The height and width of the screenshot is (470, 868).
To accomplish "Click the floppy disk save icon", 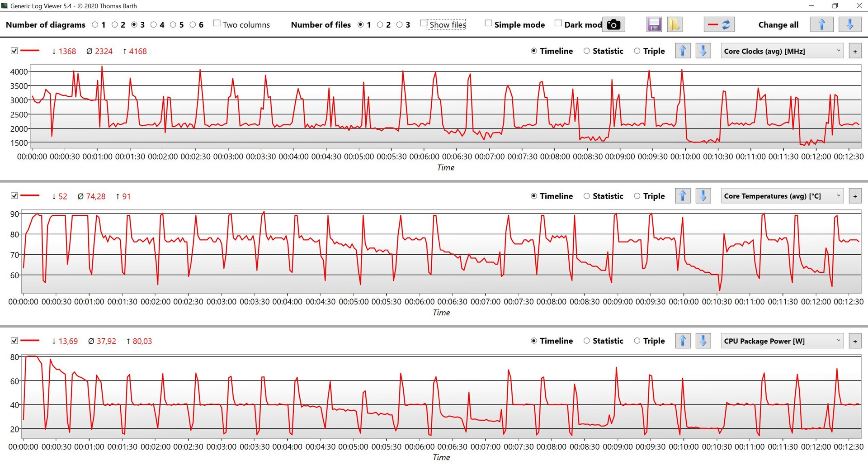I will pos(654,24).
